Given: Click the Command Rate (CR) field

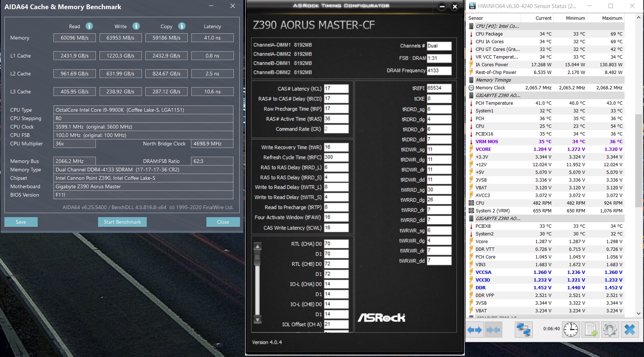Looking at the screenshot, I should [336, 129].
